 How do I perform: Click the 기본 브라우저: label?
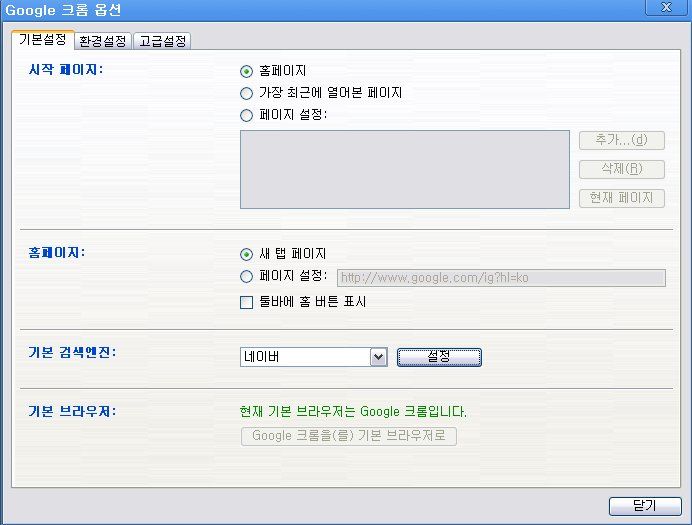[72, 411]
